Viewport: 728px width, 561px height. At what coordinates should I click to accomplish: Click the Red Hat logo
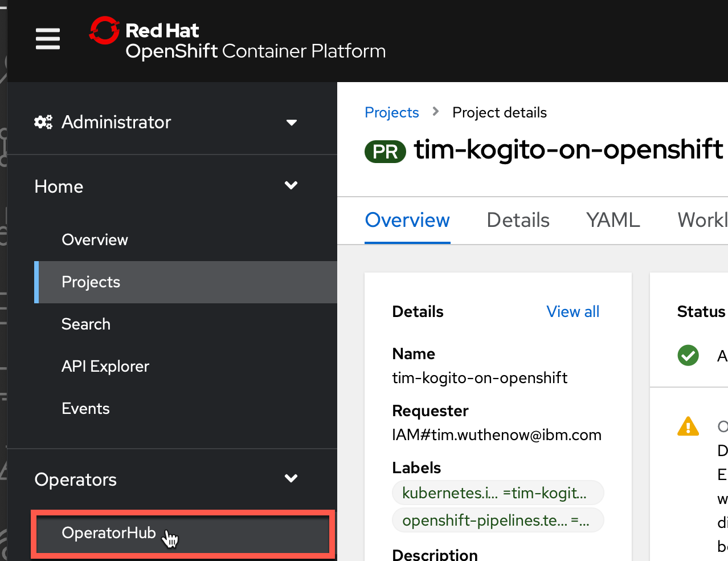(x=104, y=30)
